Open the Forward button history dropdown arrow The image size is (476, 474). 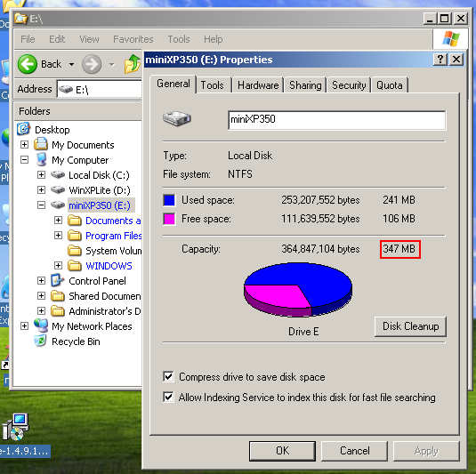coord(112,64)
